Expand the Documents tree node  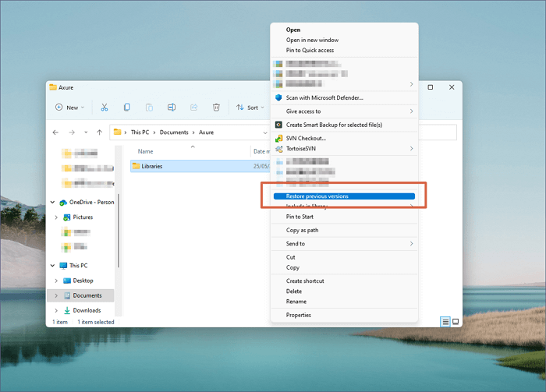(x=56, y=295)
